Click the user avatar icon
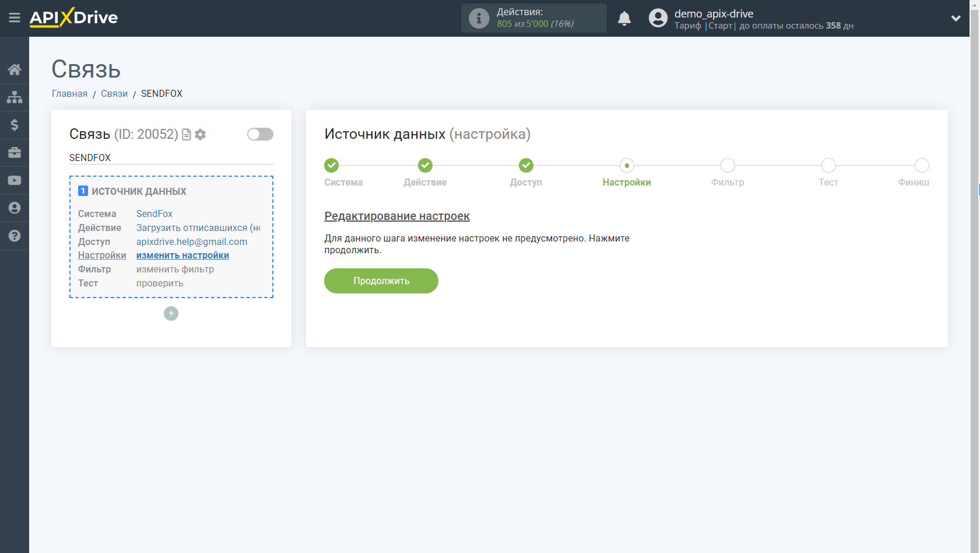The image size is (980, 553). point(658,18)
